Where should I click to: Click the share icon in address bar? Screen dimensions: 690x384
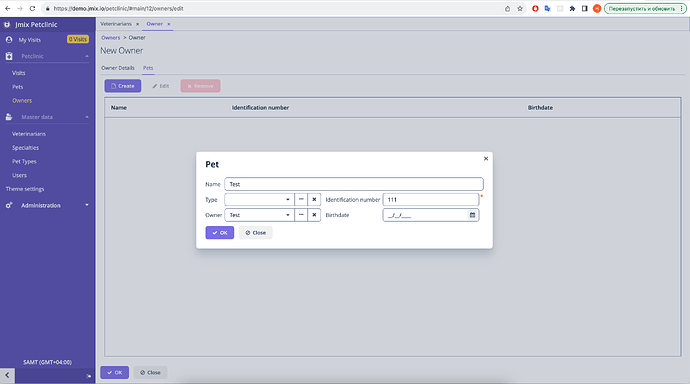pyautogui.click(x=507, y=8)
